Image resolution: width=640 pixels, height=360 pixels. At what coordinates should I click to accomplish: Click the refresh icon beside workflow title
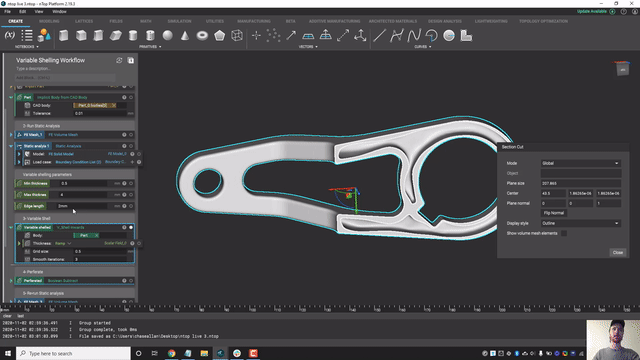click(x=119, y=60)
